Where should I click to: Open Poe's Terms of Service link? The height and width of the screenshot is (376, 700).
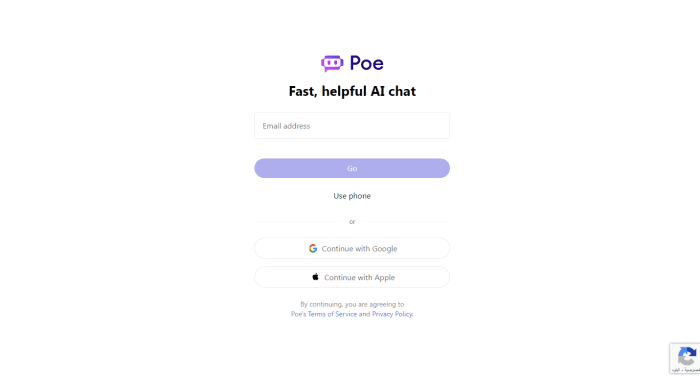[x=332, y=314]
